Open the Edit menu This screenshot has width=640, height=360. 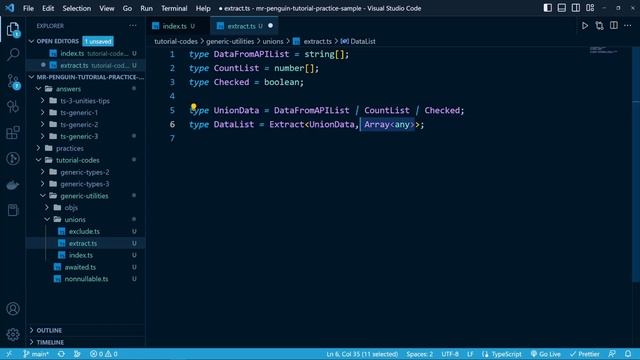click(x=48, y=8)
